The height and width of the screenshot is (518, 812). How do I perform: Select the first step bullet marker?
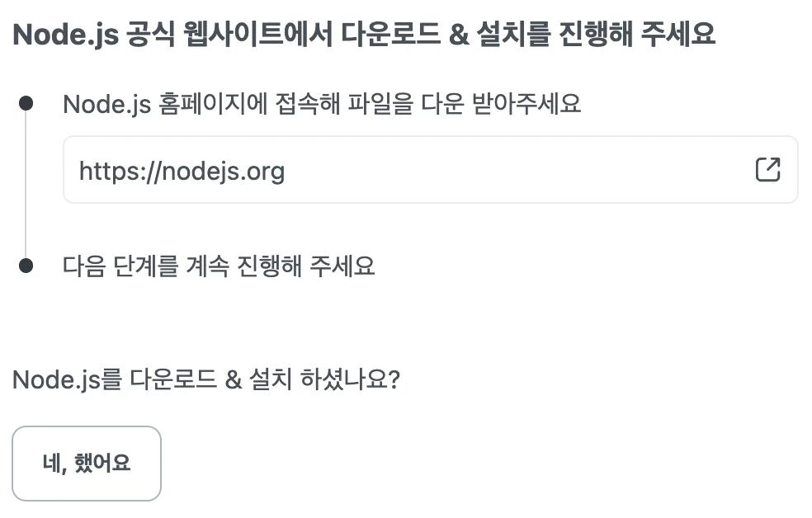coord(26,103)
